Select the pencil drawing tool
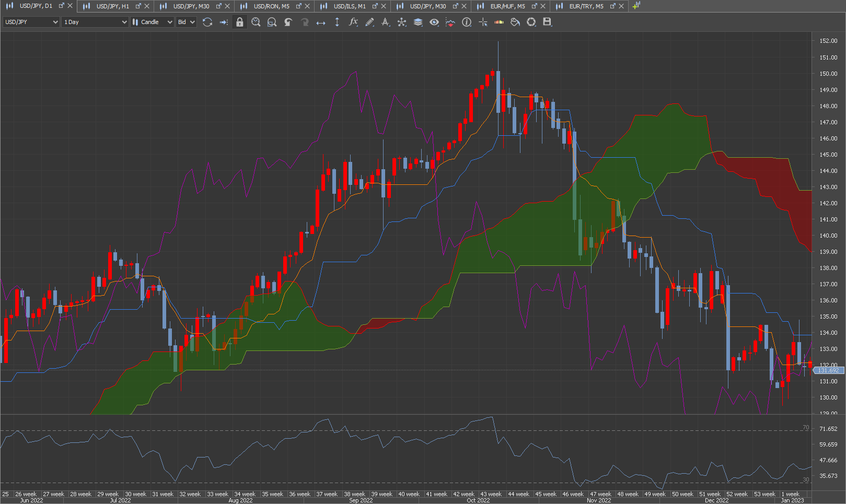 pos(369,22)
